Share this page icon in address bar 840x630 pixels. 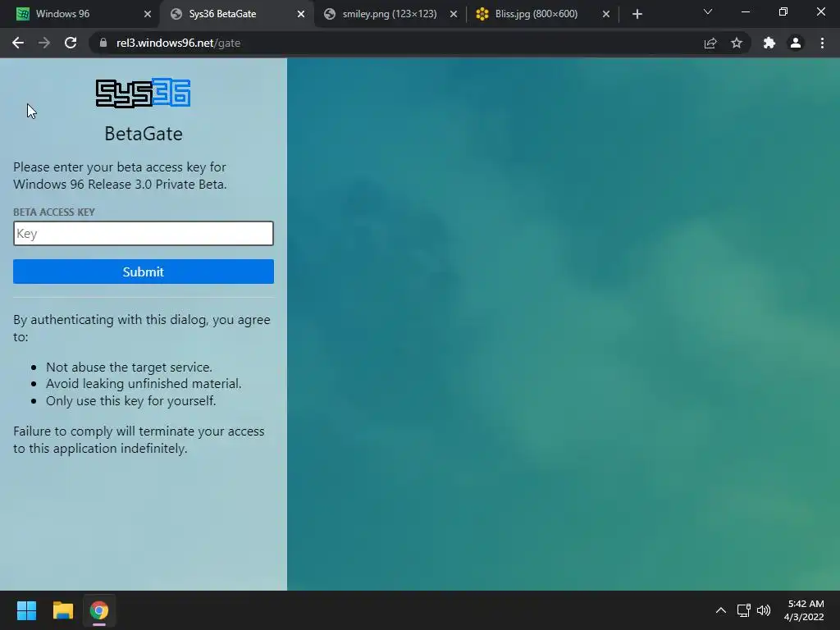[x=710, y=43]
